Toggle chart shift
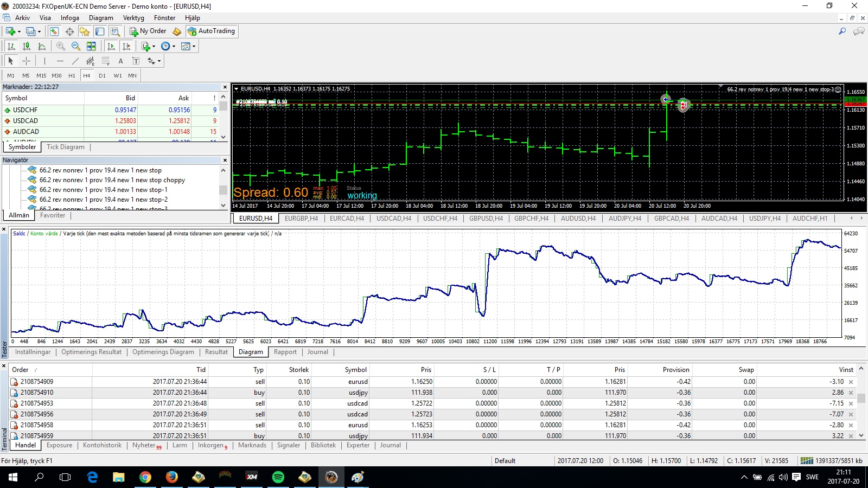Image resolution: width=868 pixels, height=488 pixels. point(126,46)
